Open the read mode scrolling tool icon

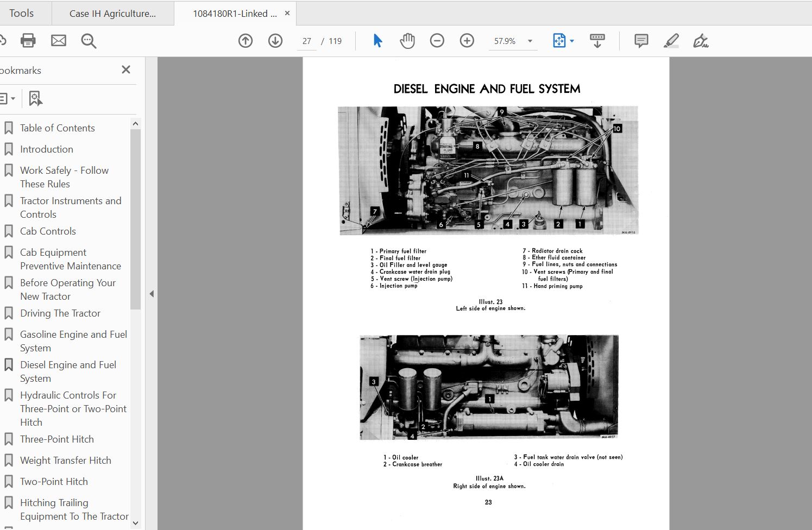click(597, 41)
